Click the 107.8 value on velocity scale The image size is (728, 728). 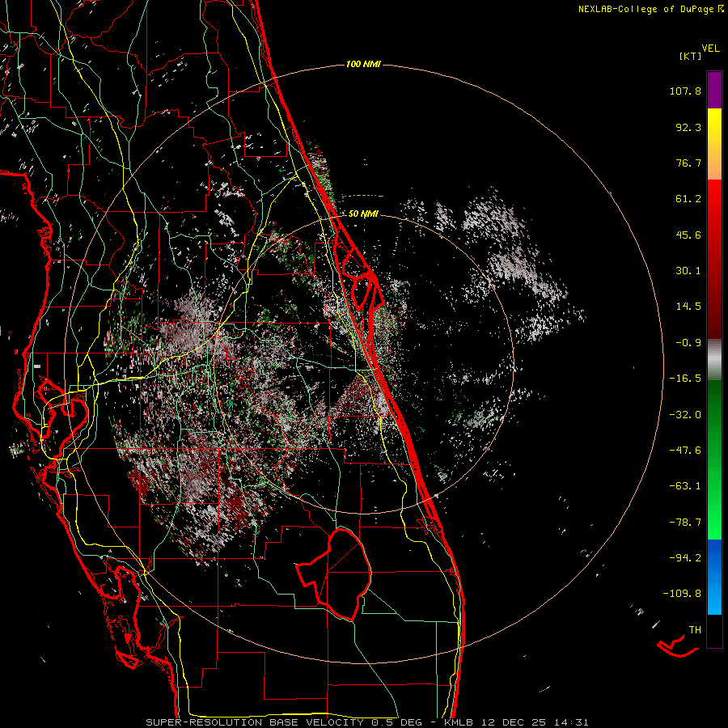(685, 91)
